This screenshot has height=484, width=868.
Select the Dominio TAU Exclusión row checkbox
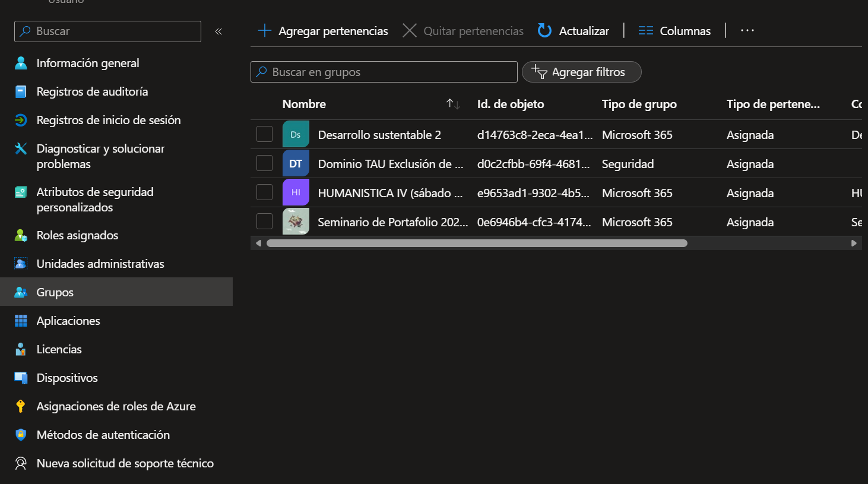pos(264,163)
